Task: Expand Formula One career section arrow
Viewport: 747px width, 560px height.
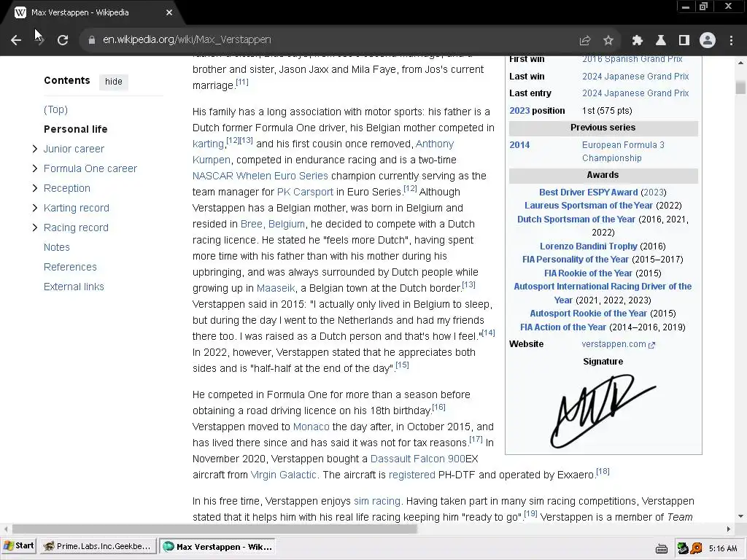Action: pos(35,168)
